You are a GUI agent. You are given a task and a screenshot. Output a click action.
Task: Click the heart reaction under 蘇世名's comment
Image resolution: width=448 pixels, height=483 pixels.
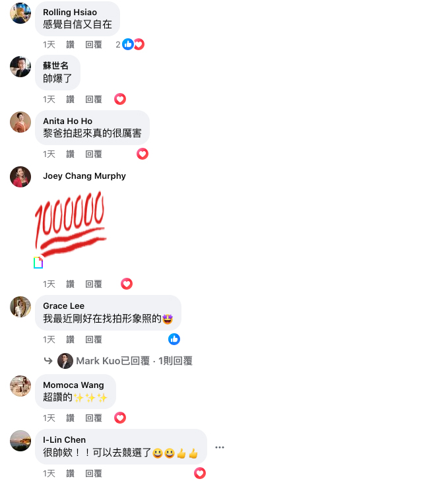[x=120, y=99]
